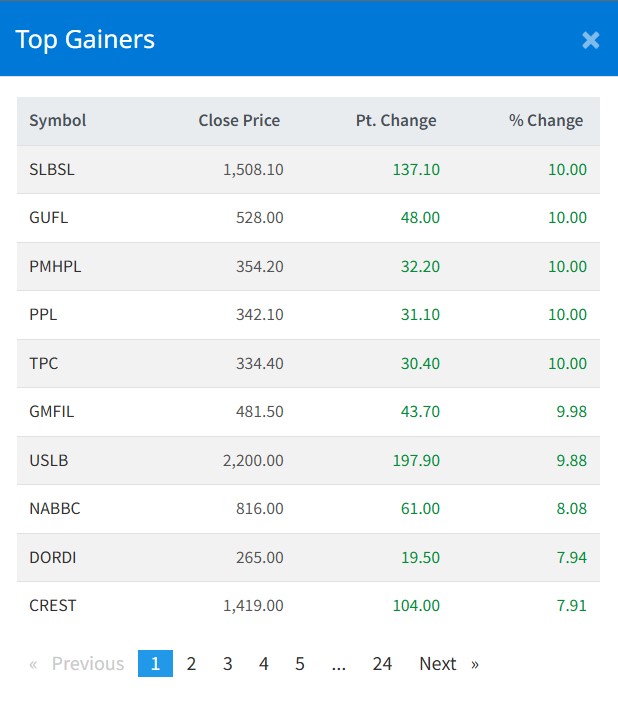Go to pagination page 2
Screen dimensions: 618x714
(191, 664)
